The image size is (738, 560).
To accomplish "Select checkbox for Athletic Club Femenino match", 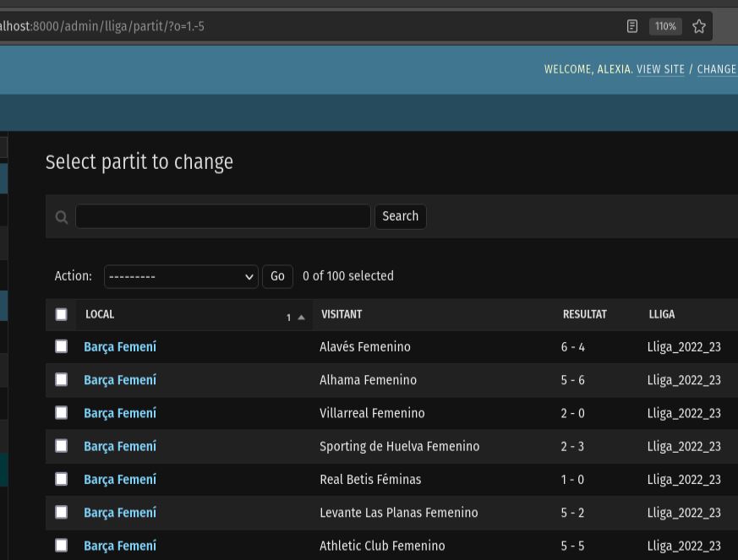I will 61,546.
